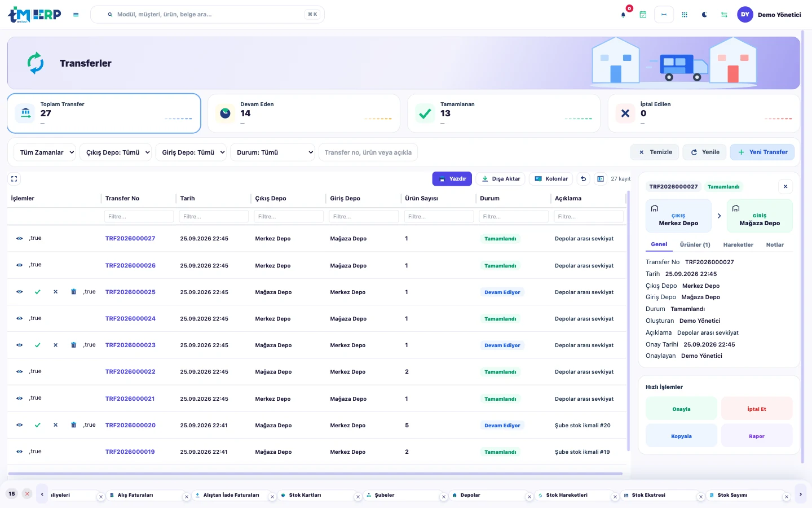This screenshot has width=812, height=508.
Task: Click the Kolonlar button
Action: tap(551, 179)
